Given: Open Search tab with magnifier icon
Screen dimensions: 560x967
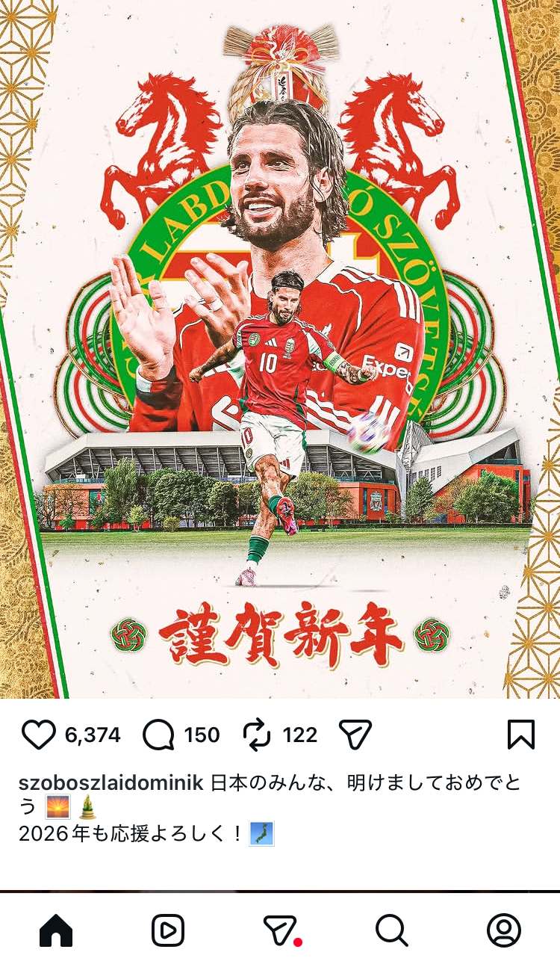Looking at the screenshot, I should (x=391, y=930).
